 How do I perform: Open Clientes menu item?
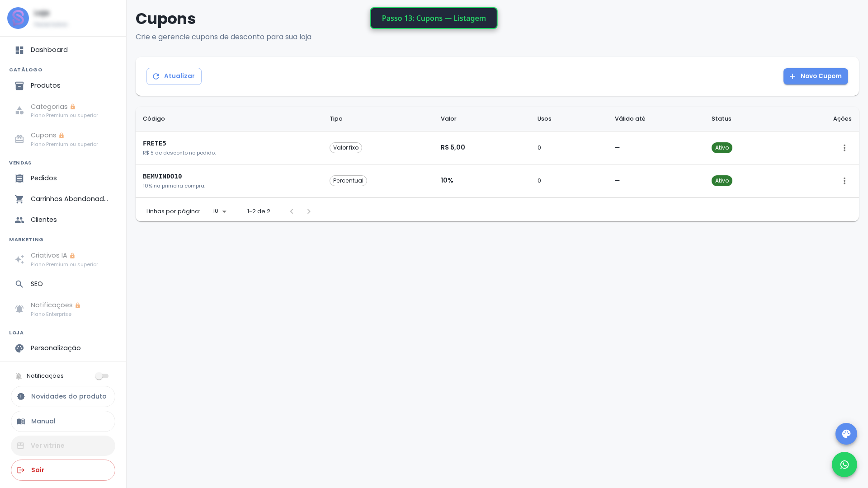tap(63, 220)
